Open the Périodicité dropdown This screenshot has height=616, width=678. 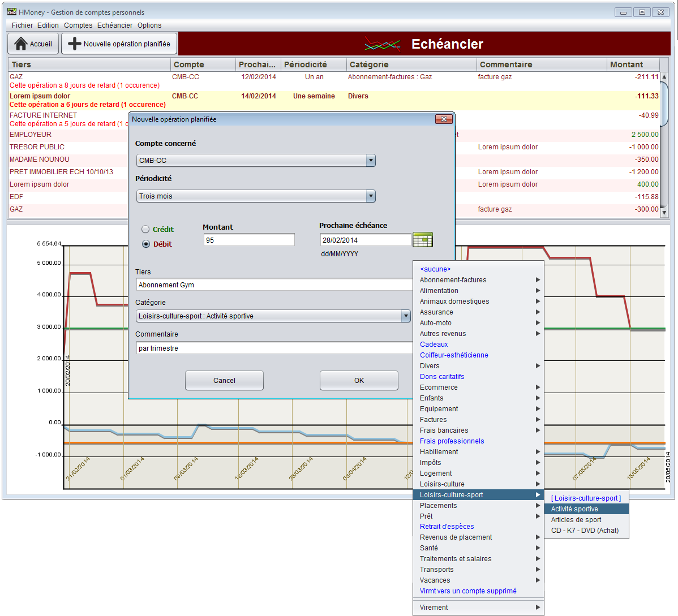(371, 196)
